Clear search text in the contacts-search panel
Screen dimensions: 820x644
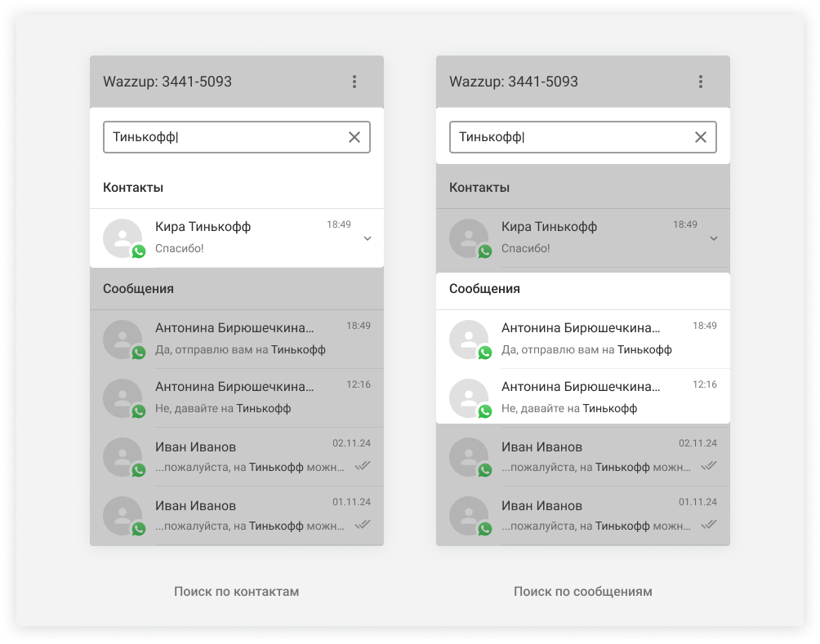354,137
